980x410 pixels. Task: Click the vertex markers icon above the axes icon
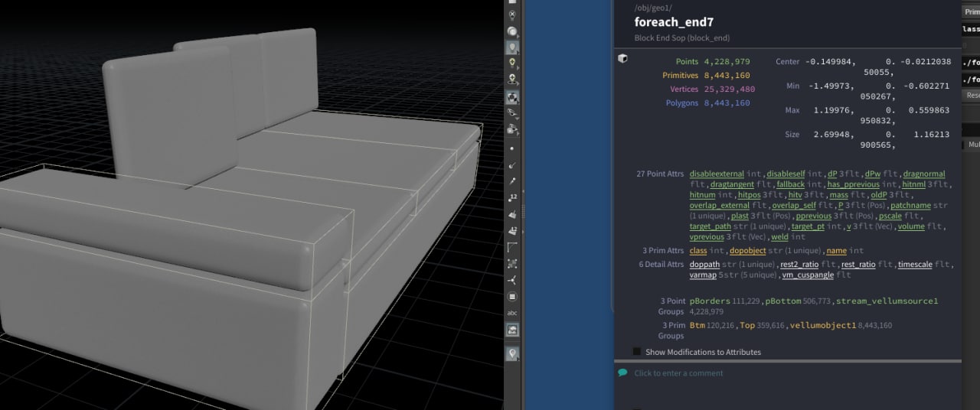coord(512,263)
